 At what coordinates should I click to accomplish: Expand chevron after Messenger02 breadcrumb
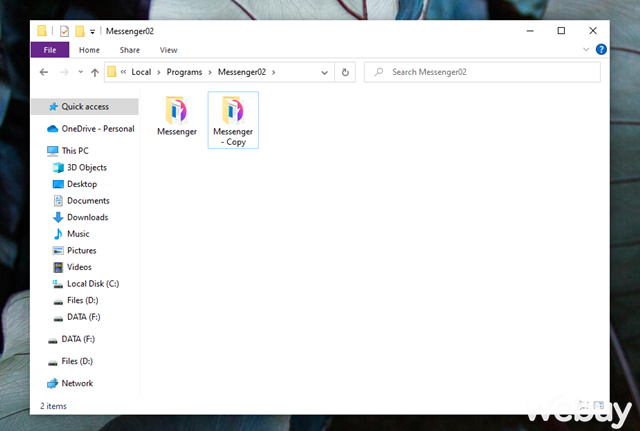tap(273, 72)
